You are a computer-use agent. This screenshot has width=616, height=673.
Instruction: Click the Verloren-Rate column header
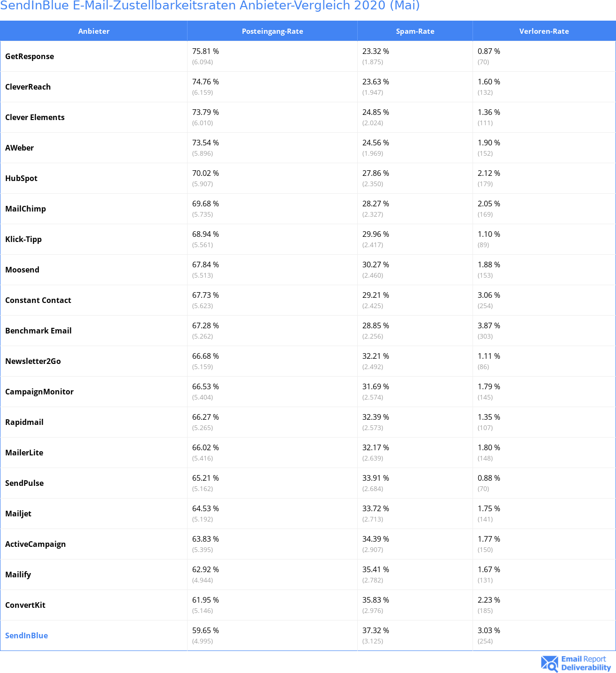[544, 31]
